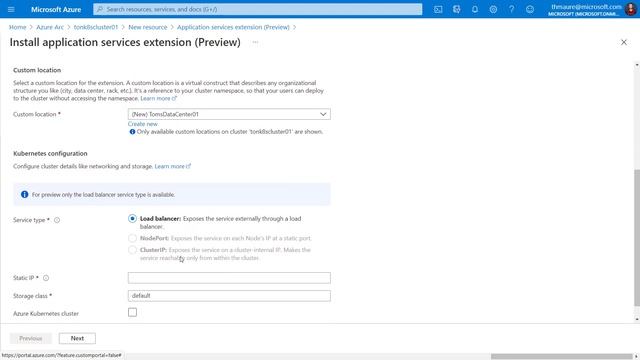This screenshot has height=360, width=640.
Task: Go to Home breadcrumb
Action: pos(18,27)
